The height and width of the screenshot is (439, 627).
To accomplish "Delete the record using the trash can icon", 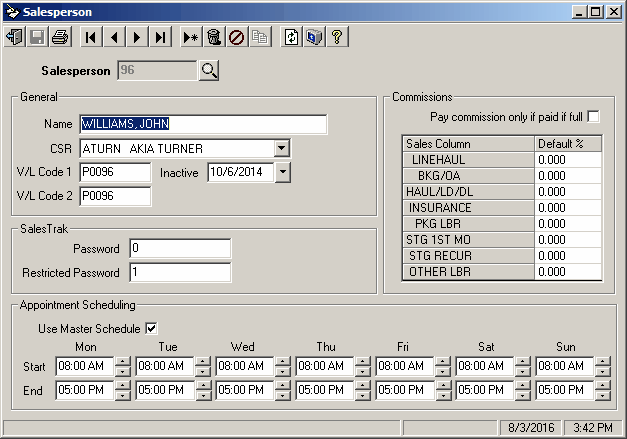I will [214, 38].
